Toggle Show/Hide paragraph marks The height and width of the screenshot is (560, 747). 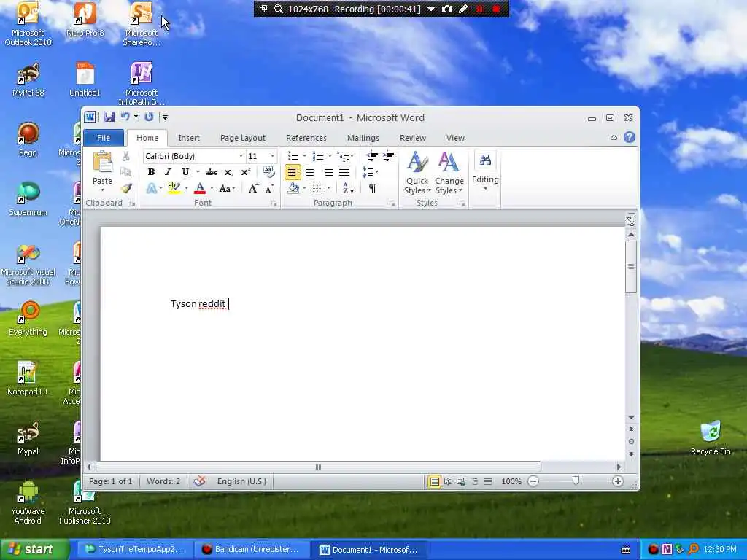[x=373, y=188]
